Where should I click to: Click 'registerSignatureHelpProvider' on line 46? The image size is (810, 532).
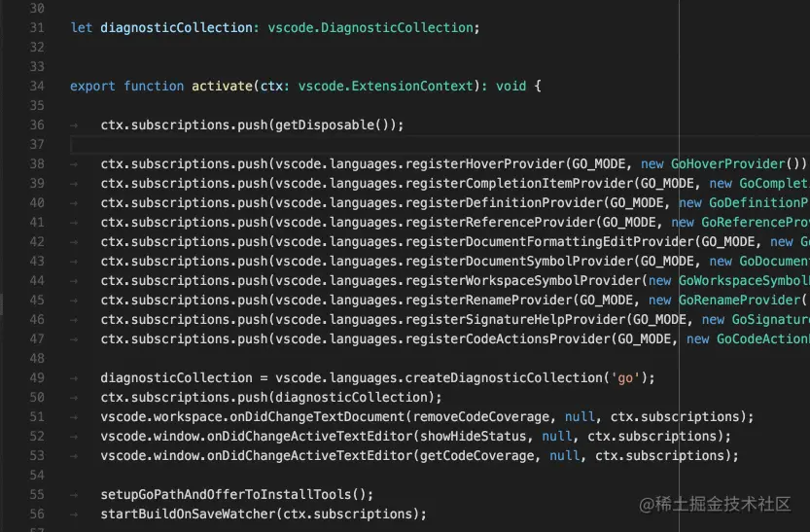tap(515, 320)
